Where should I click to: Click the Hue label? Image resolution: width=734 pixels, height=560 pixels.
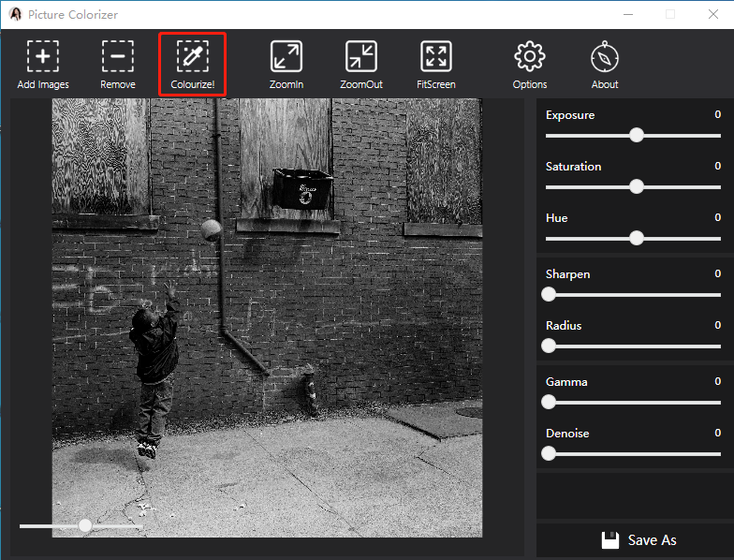point(556,218)
